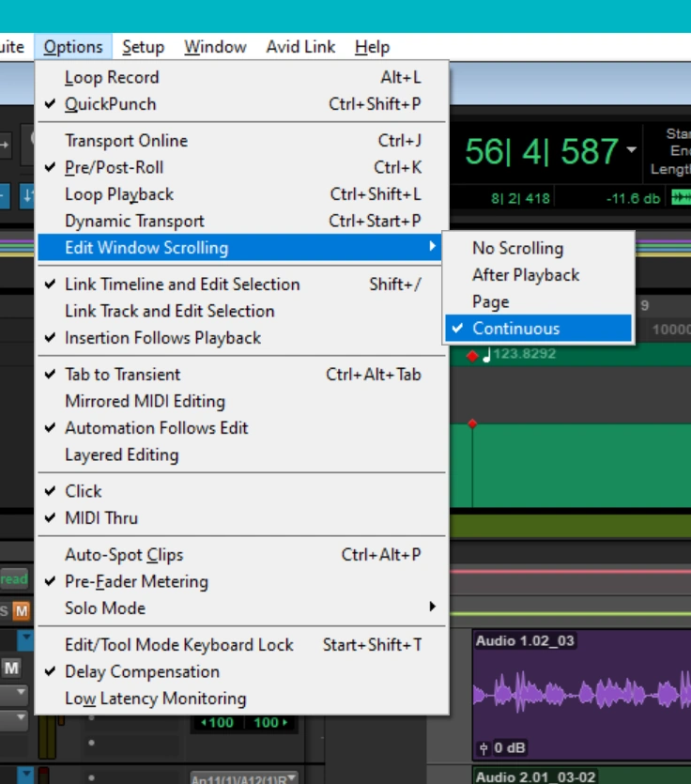
Task: Choose Loop Playback from Options menu
Action: click(x=119, y=194)
